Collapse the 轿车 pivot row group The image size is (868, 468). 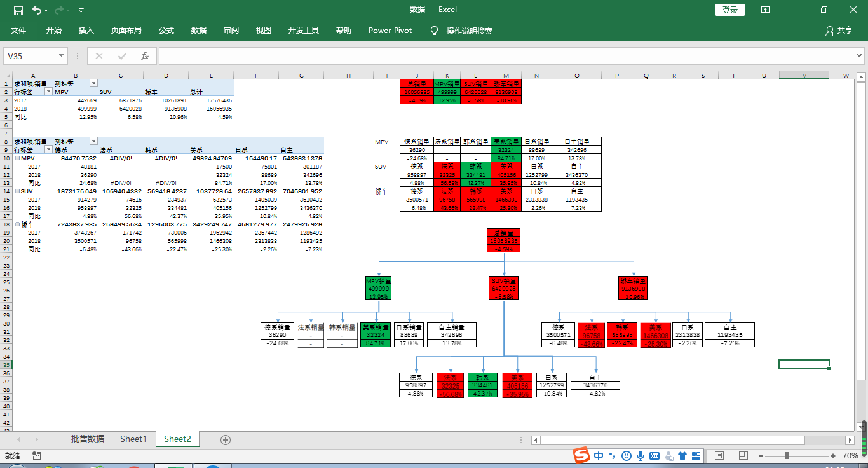[x=17, y=224]
